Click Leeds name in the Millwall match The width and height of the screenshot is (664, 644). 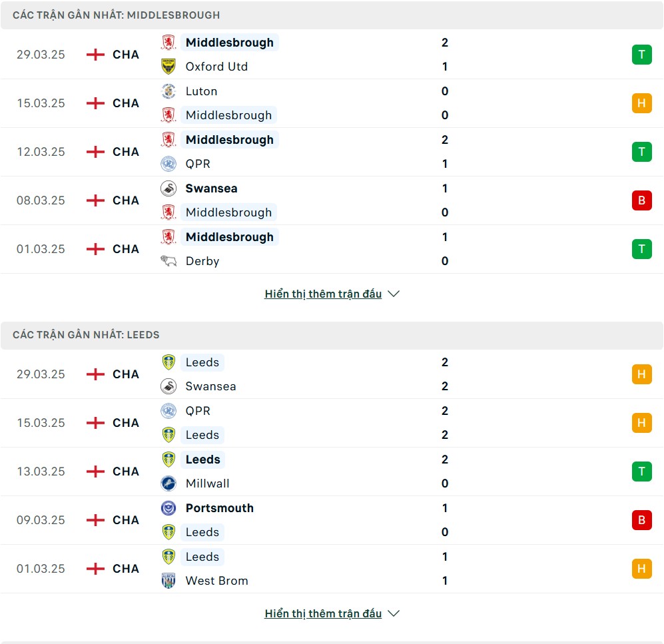coord(203,460)
